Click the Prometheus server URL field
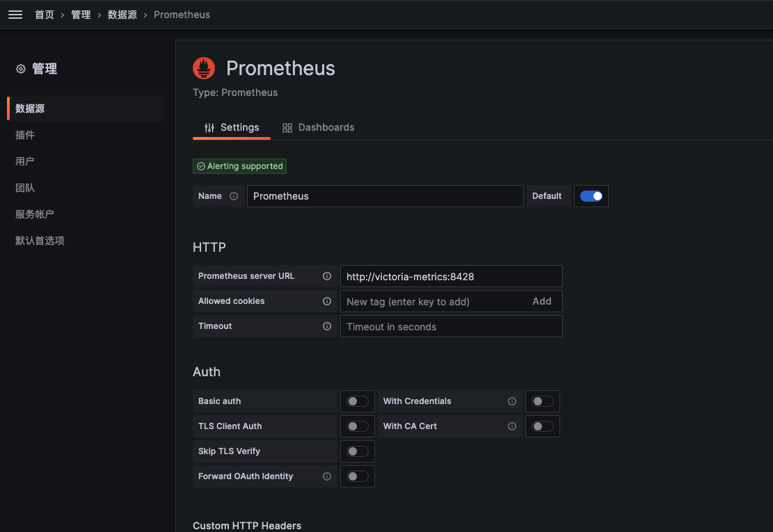Viewport: 773px width, 532px height. [451, 276]
